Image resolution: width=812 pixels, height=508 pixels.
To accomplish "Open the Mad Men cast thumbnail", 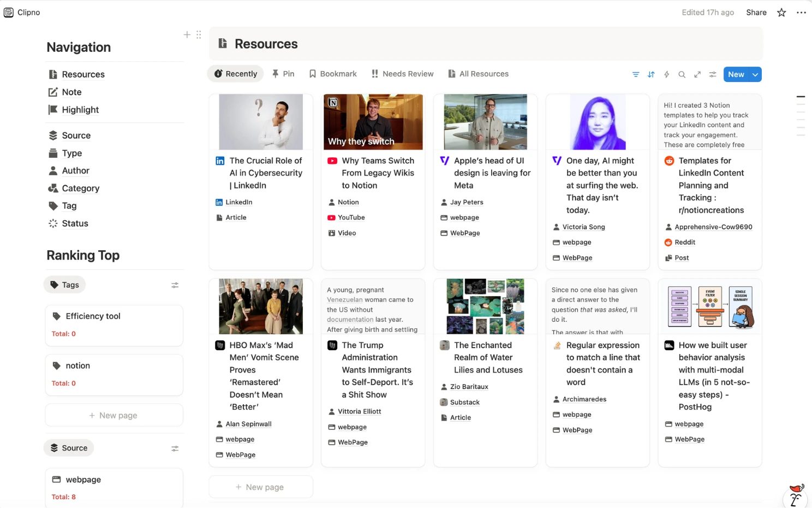I will 261,306.
